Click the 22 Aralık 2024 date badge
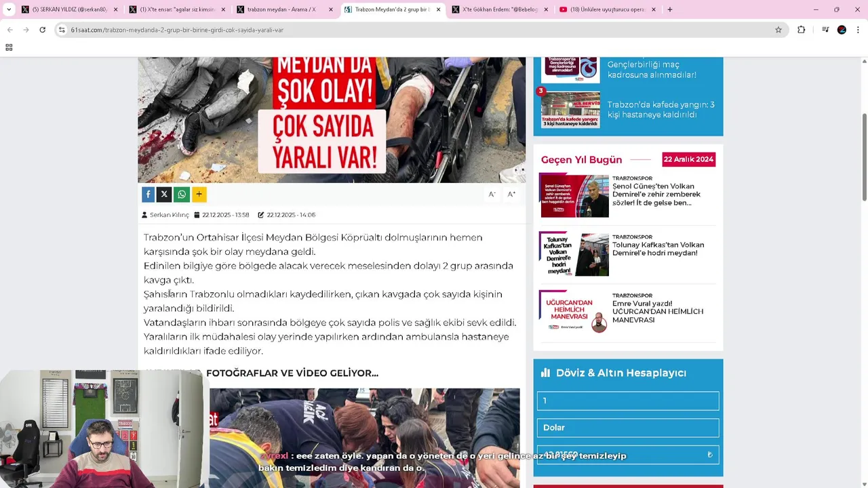The height and width of the screenshot is (488, 868). [688, 159]
